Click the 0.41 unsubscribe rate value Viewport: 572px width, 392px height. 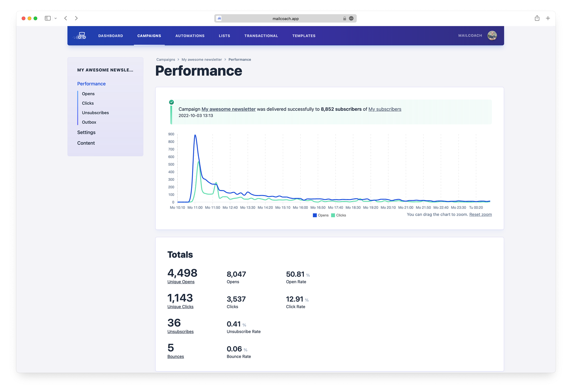click(234, 324)
